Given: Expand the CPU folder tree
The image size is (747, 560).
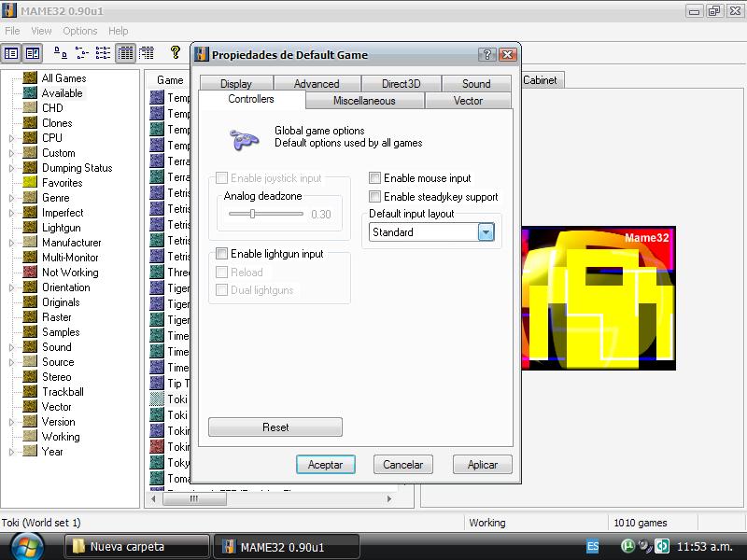Looking at the screenshot, I should click(11, 138).
